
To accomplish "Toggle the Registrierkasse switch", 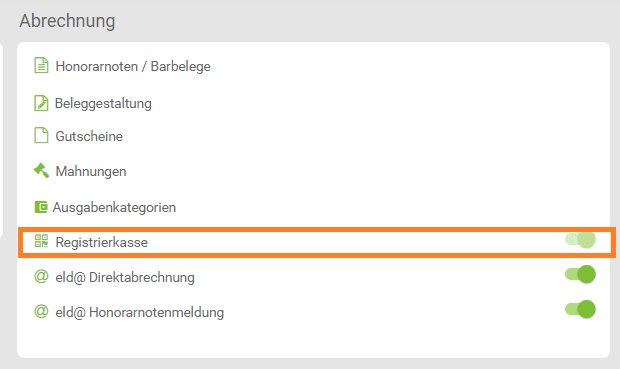I will pyautogui.click(x=580, y=240).
